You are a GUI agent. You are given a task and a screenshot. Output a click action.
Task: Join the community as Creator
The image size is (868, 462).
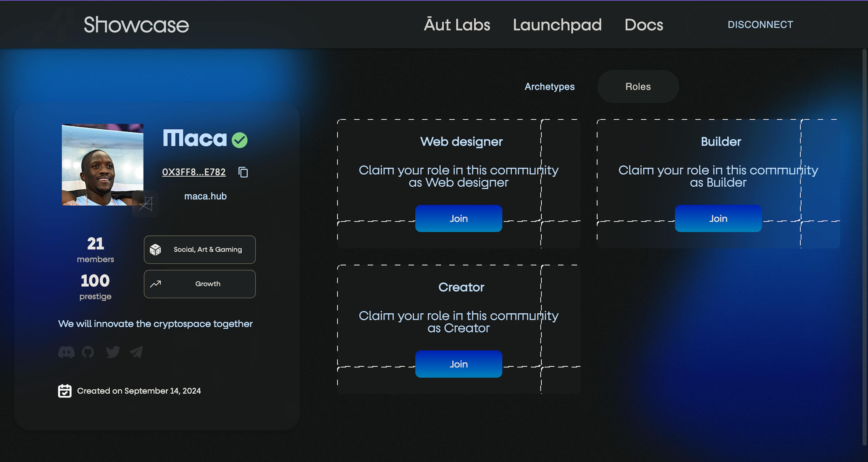click(x=459, y=364)
